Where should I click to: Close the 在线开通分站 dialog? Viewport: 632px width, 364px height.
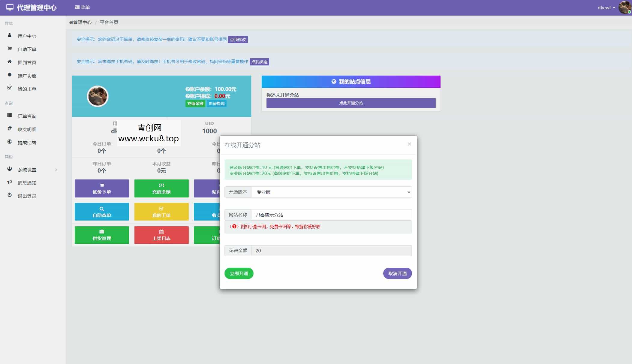tap(409, 144)
